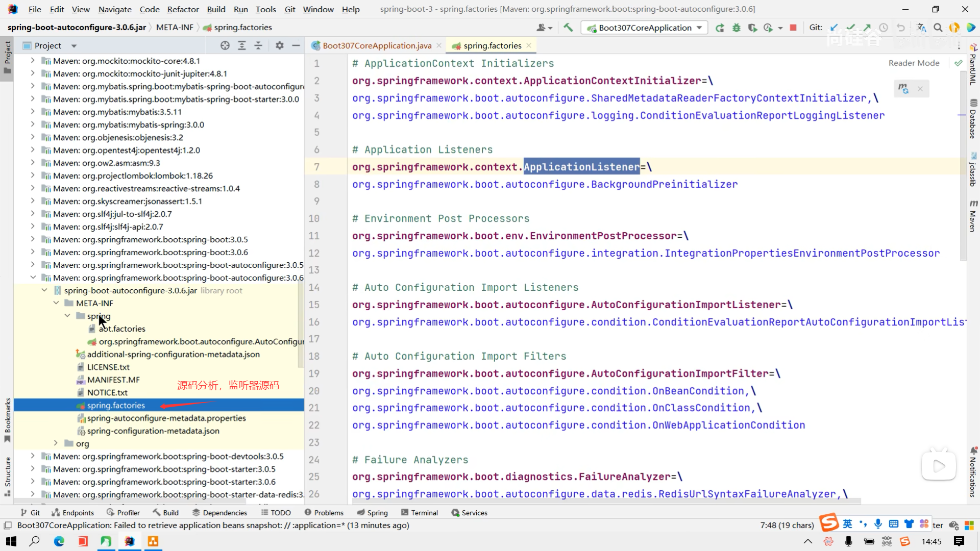Image resolution: width=980 pixels, height=551 pixels.
Task: Toggle Reader Mode in the editor
Action: pyautogui.click(x=914, y=63)
